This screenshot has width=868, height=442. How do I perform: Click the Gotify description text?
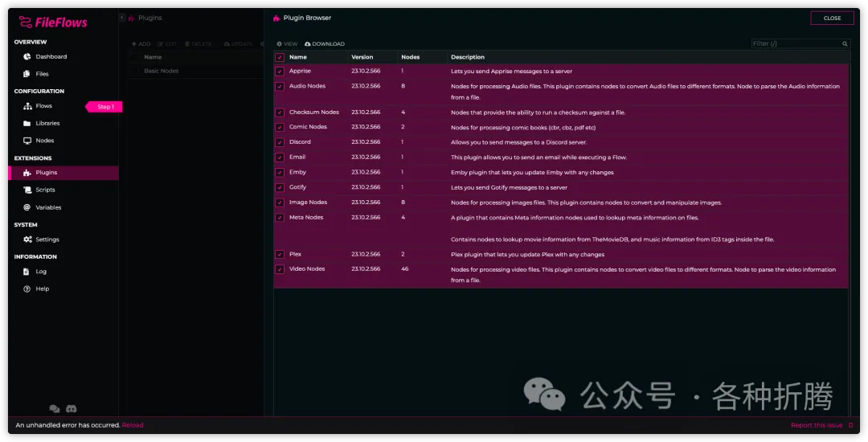[x=509, y=187]
